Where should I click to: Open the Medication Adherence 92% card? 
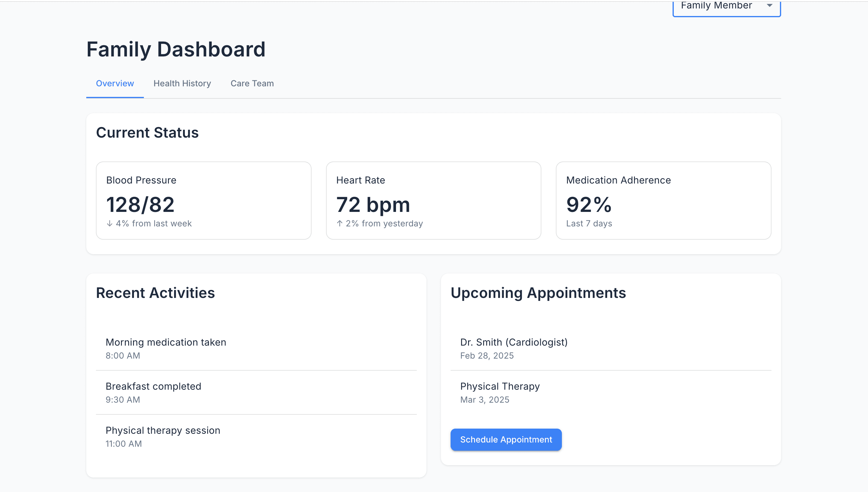[664, 200]
